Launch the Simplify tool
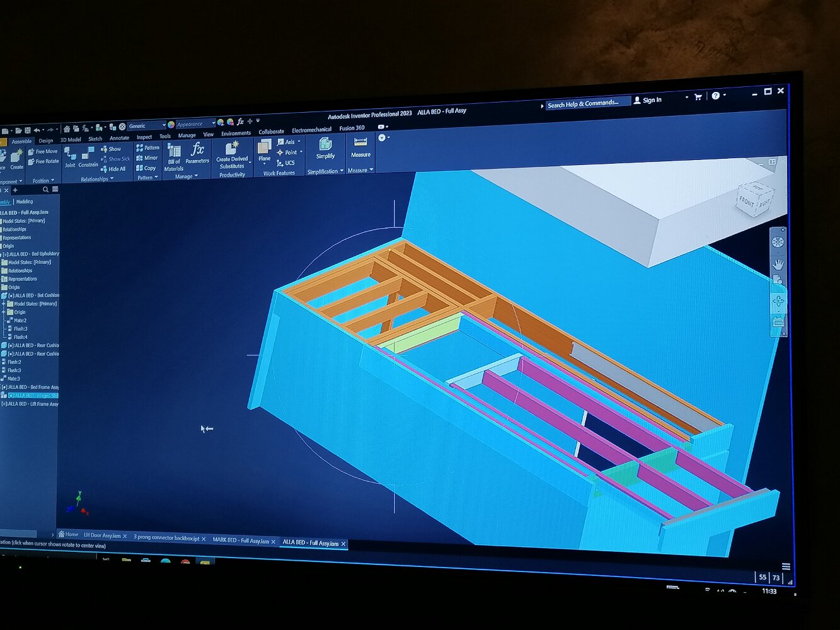 [325, 147]
